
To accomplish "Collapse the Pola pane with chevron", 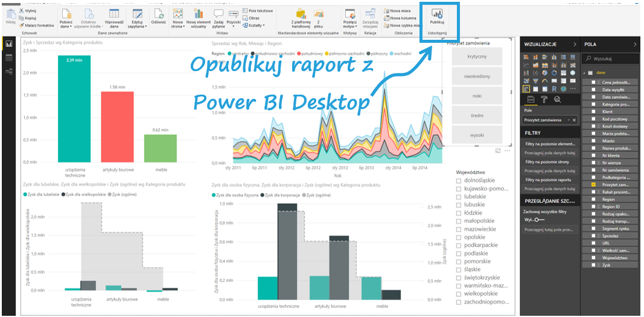I will (634, 44).
